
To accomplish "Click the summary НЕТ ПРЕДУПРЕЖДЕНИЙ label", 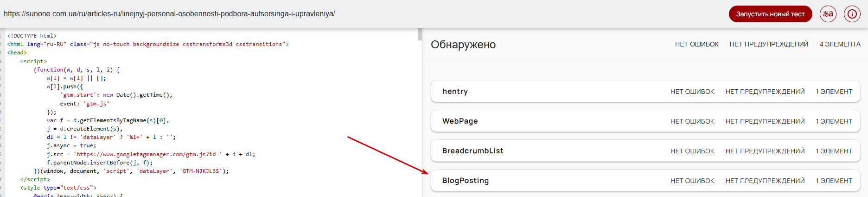I will pyautogui.click(x=769, y=44).
